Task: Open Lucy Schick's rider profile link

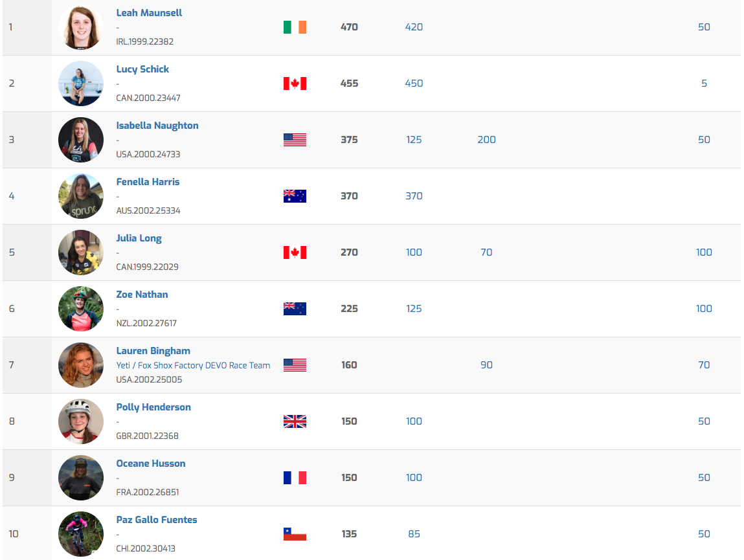Action: pos(142,69)
